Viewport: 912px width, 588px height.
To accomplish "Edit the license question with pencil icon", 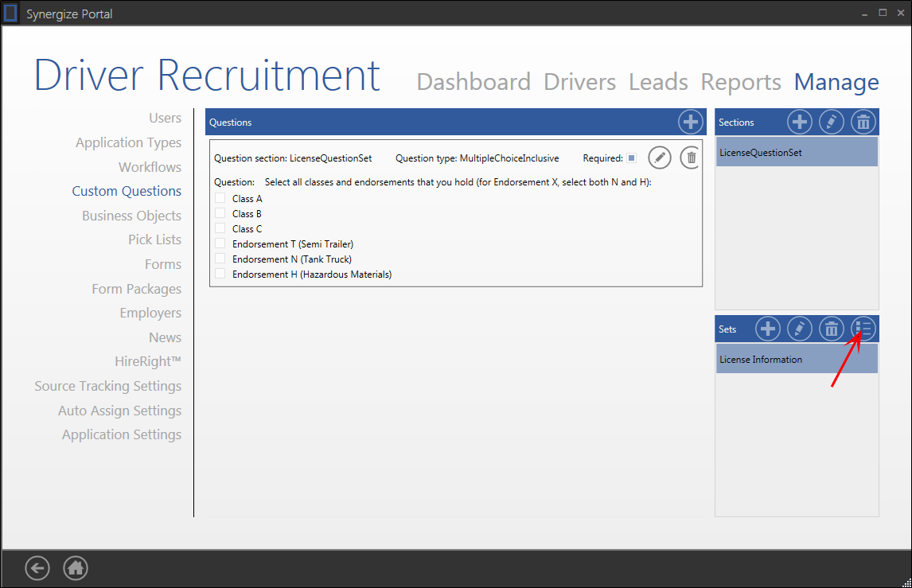I will 659,158.
